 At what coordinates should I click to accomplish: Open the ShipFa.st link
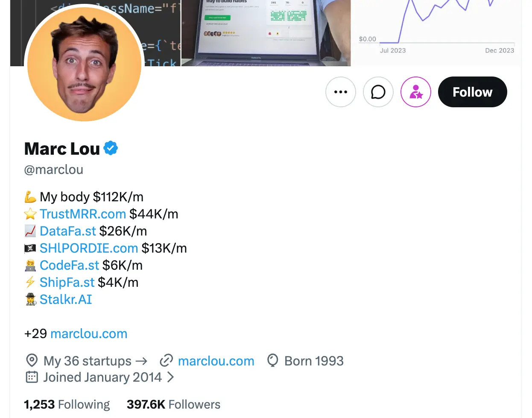coord(67,282)
